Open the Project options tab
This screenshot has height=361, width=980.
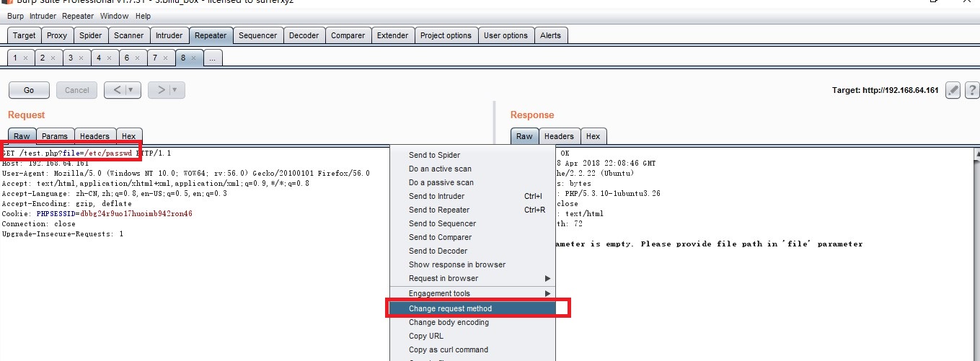point(446,35)
